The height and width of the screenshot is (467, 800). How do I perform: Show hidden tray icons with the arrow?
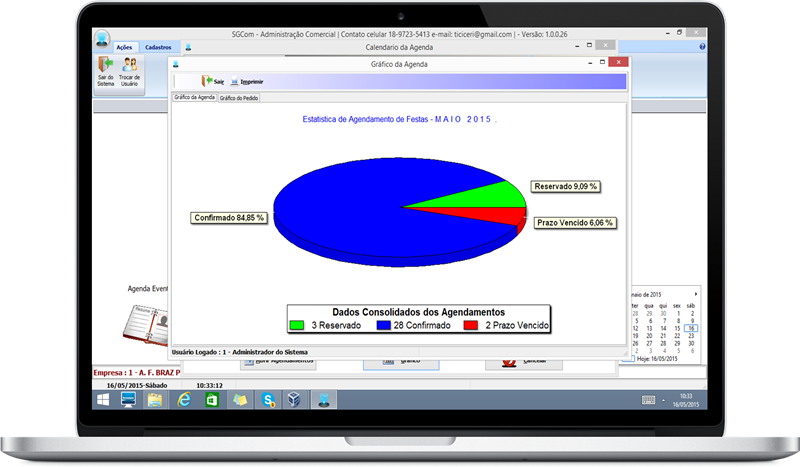[x=663, y=401]
